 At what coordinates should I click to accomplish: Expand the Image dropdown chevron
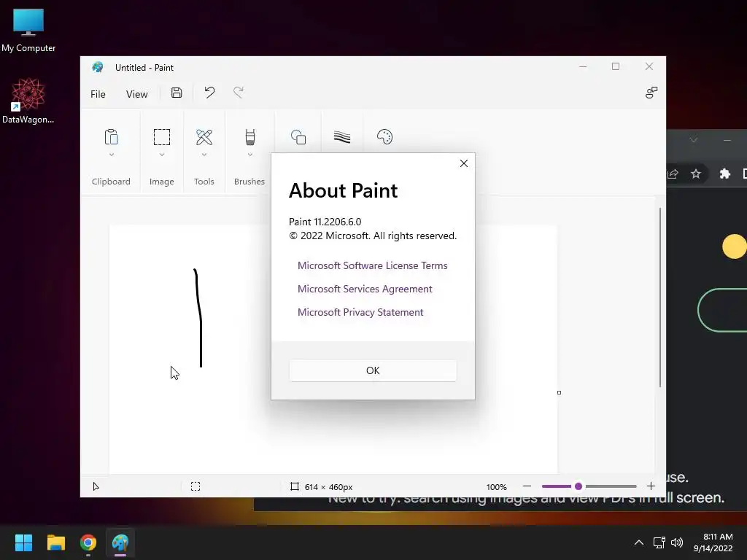tap(162, 155)
